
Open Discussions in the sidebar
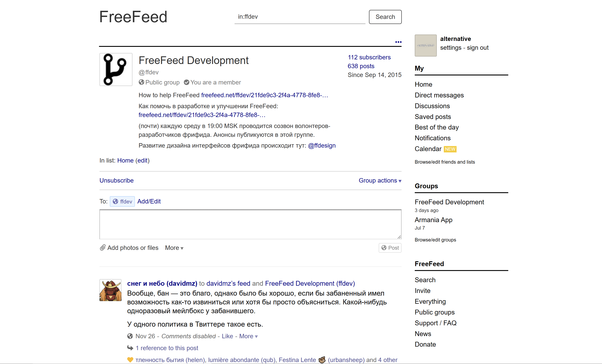click(x=432, y=106)
